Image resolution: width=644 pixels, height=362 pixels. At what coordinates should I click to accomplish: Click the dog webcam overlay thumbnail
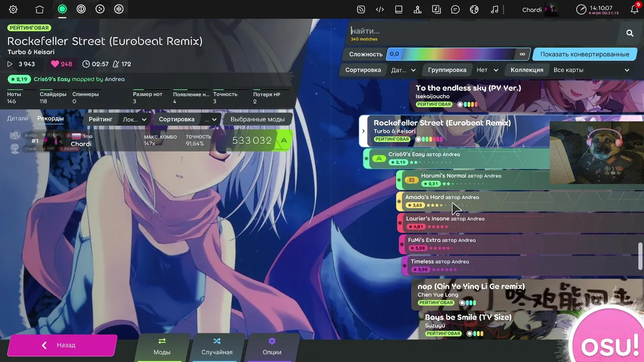click(597, 152)
